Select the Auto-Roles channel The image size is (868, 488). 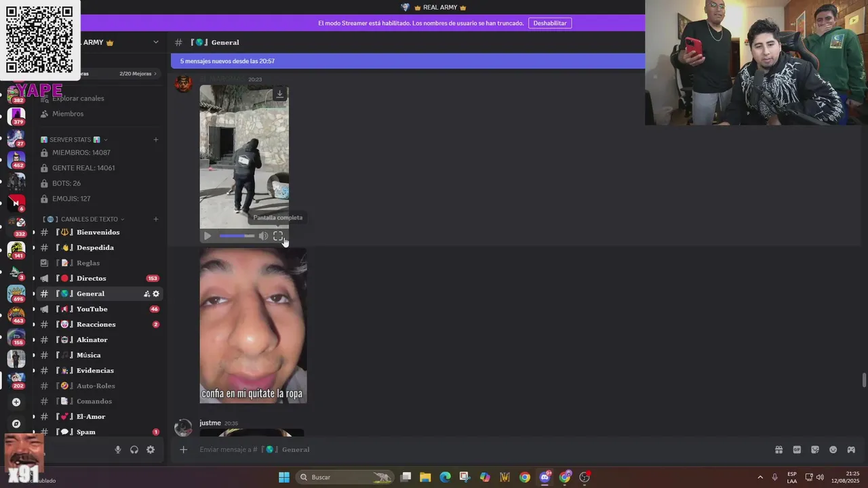click(99, 386)
